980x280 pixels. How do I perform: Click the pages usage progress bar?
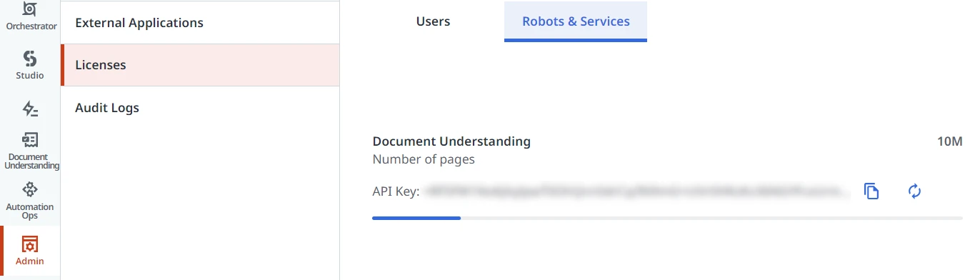click(667, 218)
